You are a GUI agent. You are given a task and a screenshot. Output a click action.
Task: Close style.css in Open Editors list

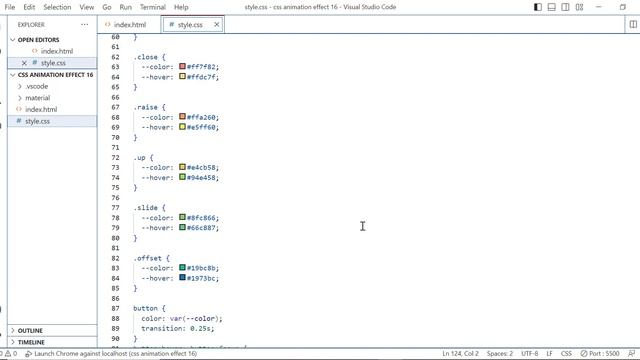tap(24, 63)
